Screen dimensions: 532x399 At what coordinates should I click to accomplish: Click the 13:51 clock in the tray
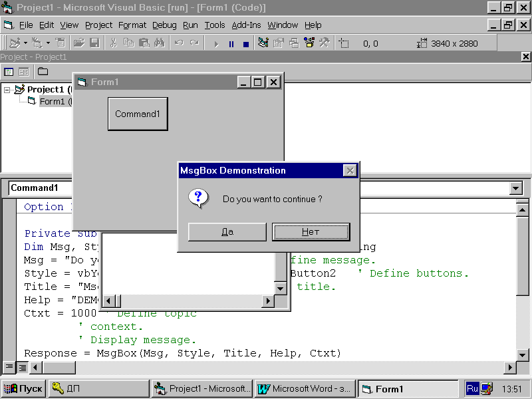511,389
